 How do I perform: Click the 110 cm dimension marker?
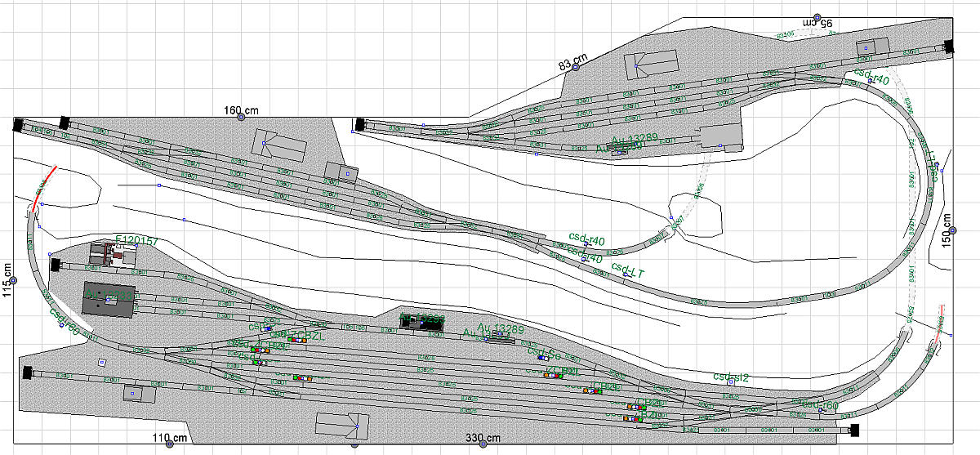[x=169, y=444]
